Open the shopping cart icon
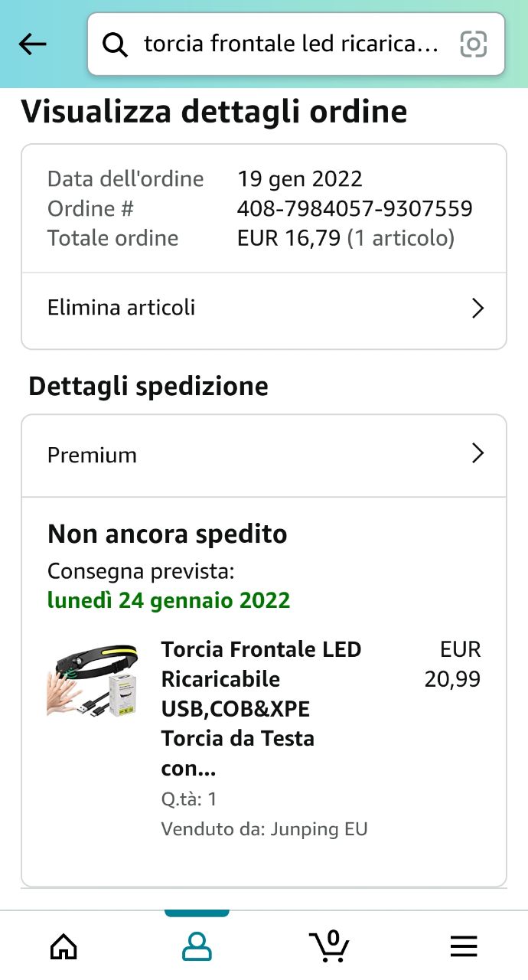 (330, 946)
